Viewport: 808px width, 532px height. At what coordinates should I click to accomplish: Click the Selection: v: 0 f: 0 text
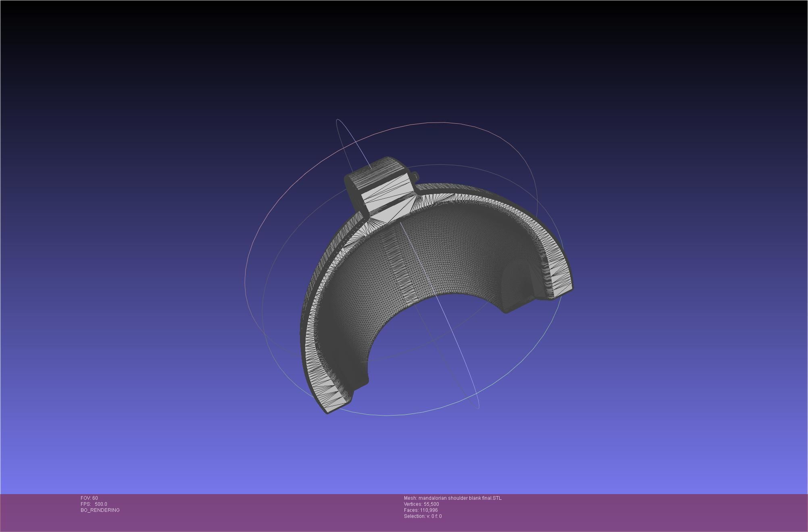tap(423, 516)
